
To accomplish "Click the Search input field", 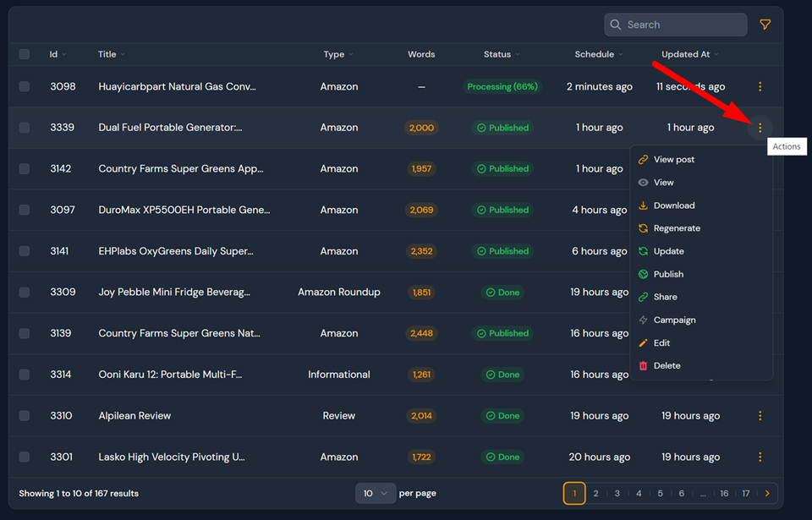I will point(675,25).
